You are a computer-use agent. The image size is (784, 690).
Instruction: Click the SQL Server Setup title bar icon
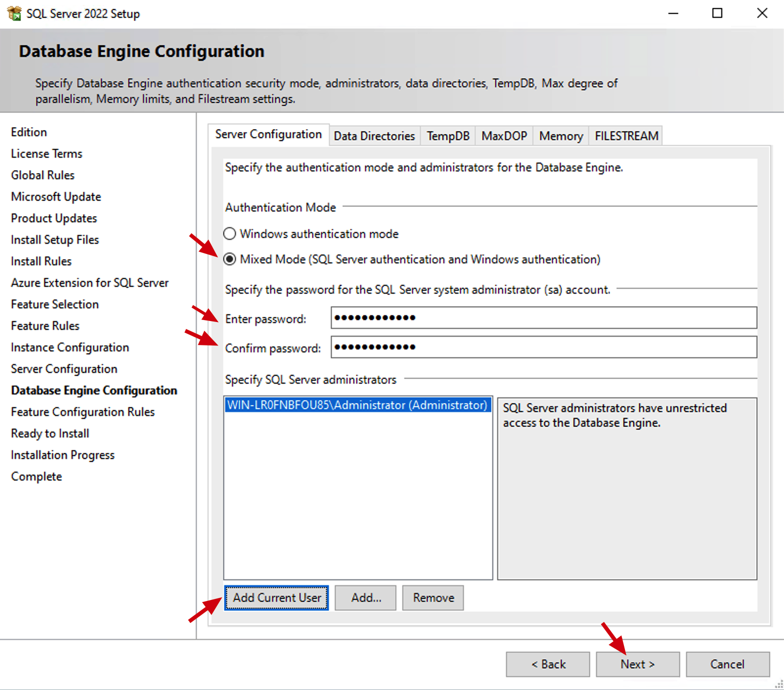[x=14, y=13]
